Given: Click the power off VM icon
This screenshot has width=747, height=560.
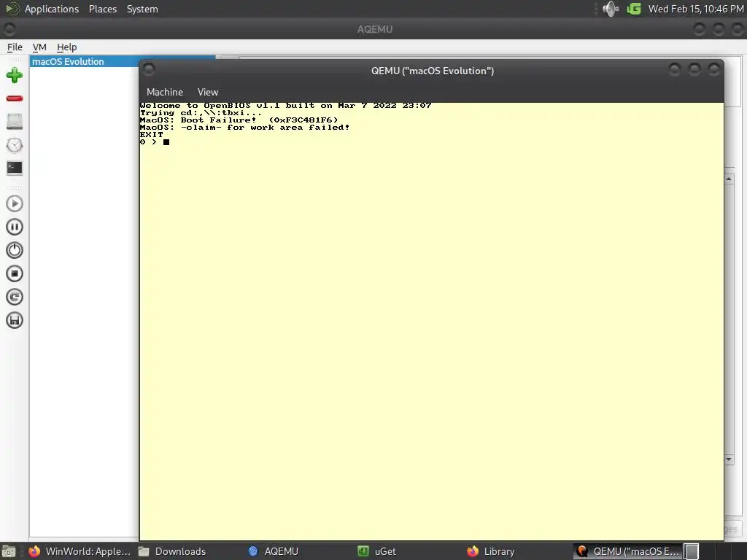Looking at the screenshot, I should tap(15, 251).
